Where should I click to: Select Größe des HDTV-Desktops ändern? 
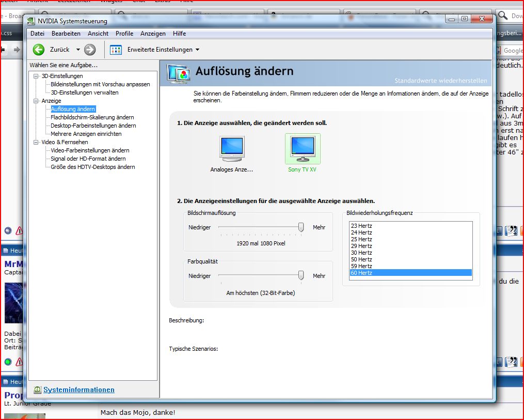[x=93, y=167]
